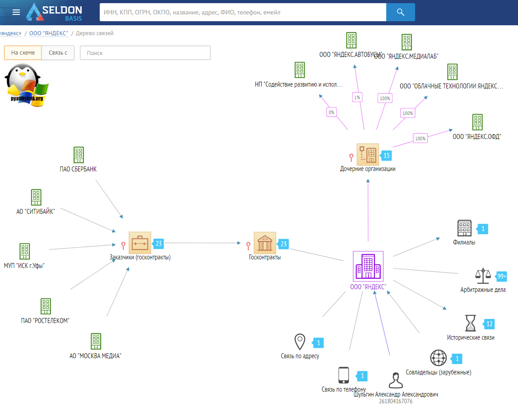Switch to the На схеме tab

pyautogui.click(x=23, y=53)
